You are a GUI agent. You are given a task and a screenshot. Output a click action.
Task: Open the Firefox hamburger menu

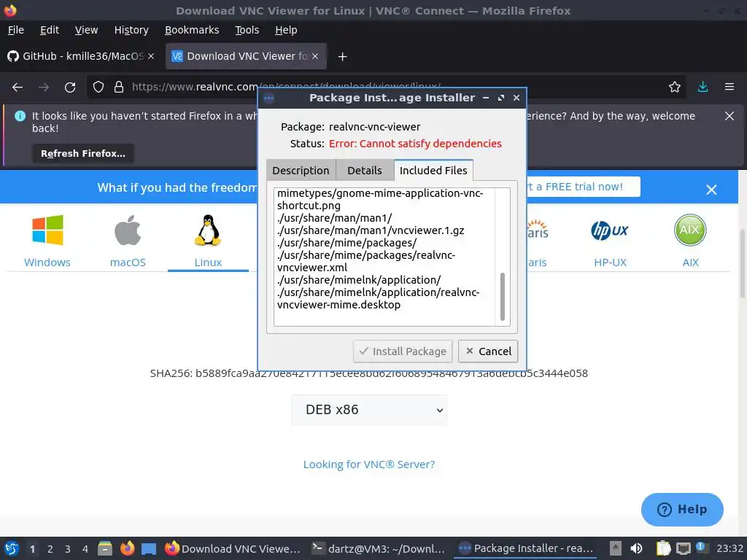(x=729, y=87)
